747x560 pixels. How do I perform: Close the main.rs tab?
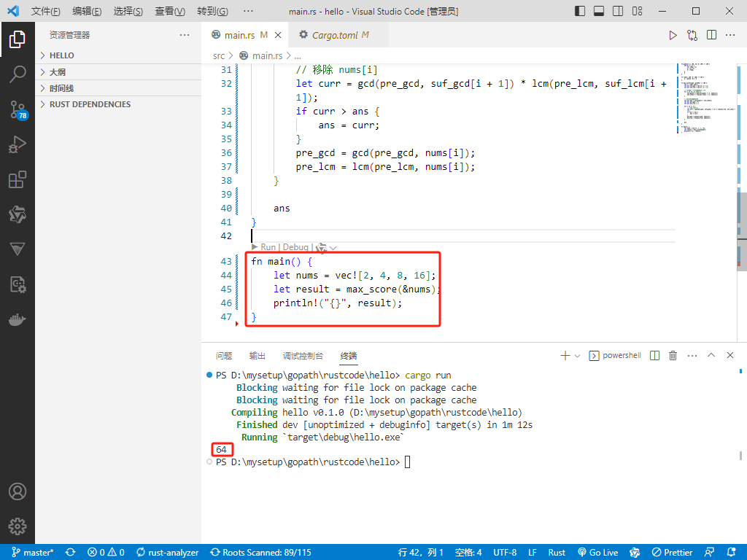[278, 35]
